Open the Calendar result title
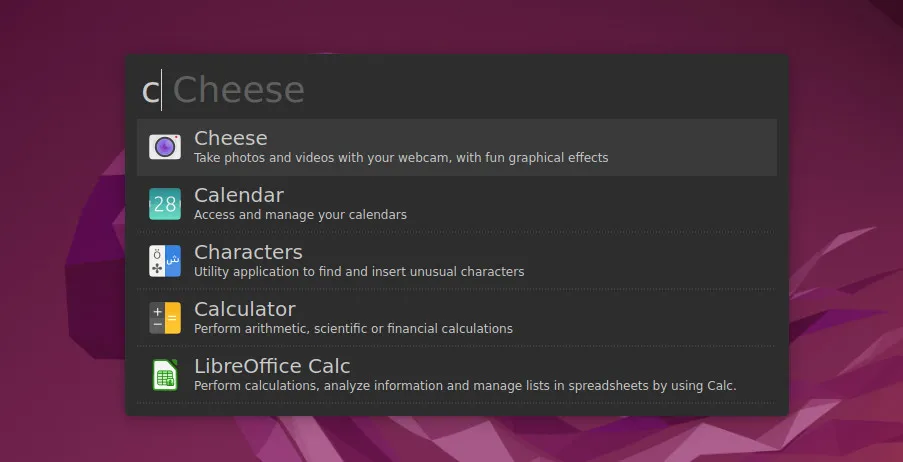Viewport: 903px width, 462px height. point(238,195)
